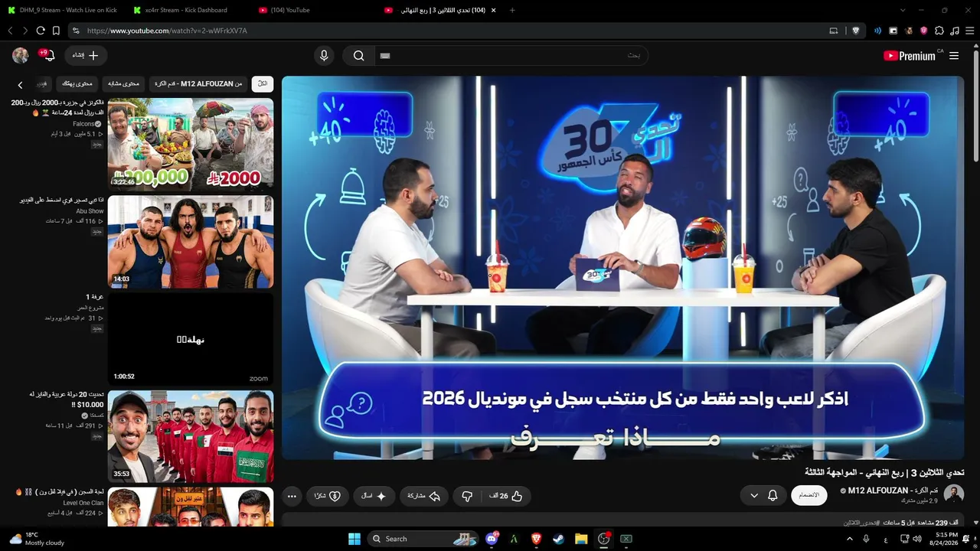980x551 pixels.
Task: Show hidden system tray icons chevron
Action: point(850,539)
